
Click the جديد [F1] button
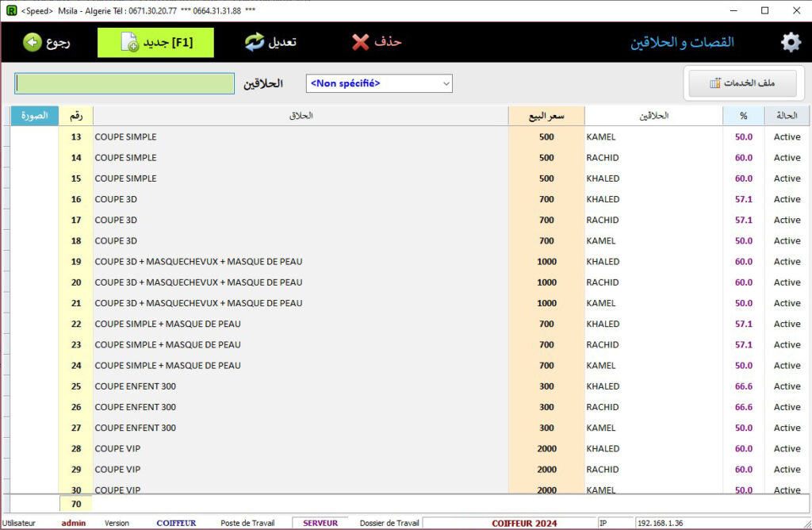155,43
